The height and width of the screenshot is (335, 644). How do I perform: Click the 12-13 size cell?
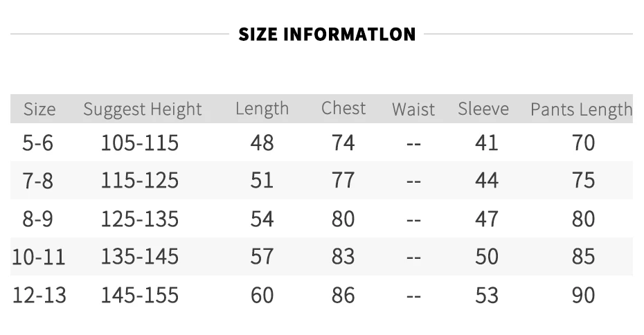(39, 295)
